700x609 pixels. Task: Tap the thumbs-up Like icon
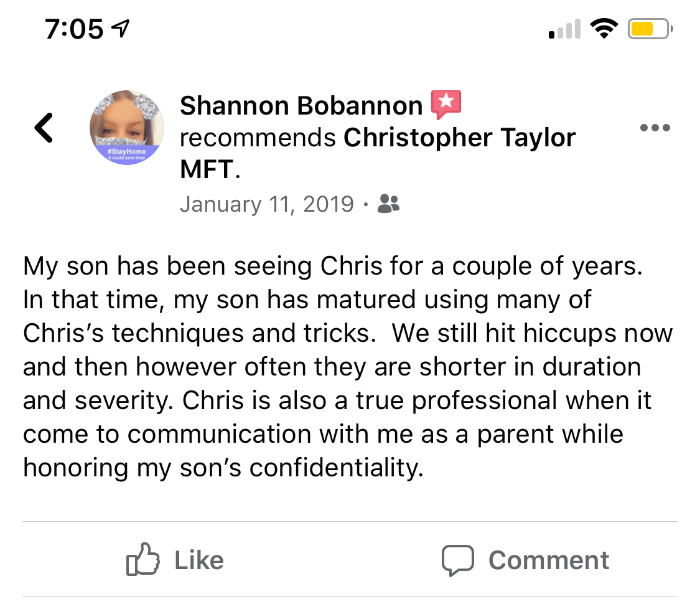[x=143, y=559]
